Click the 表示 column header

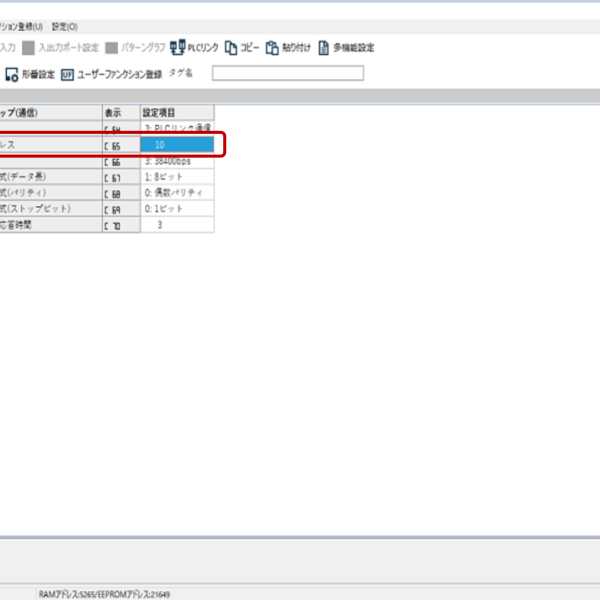[x=120, y=113]
